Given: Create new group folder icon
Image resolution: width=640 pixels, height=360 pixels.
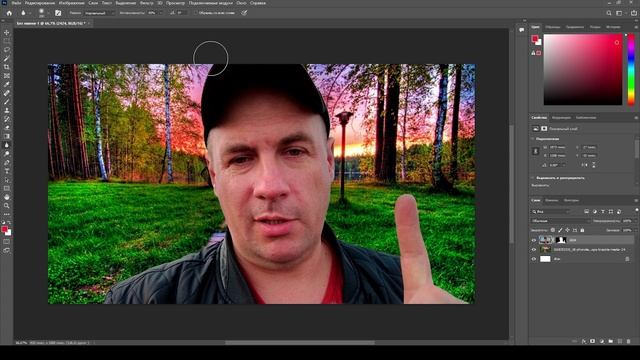Looking at the screenshot, I should pos(611,341).
